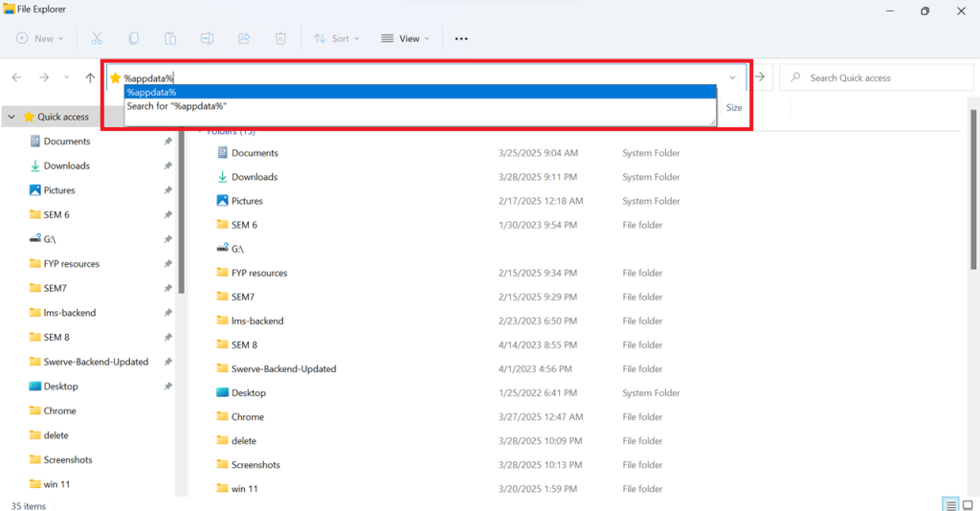Click the Share icon in toolbar
Image resolution: width=980 pixels, height=511 pixels.
tap(243, 38)
